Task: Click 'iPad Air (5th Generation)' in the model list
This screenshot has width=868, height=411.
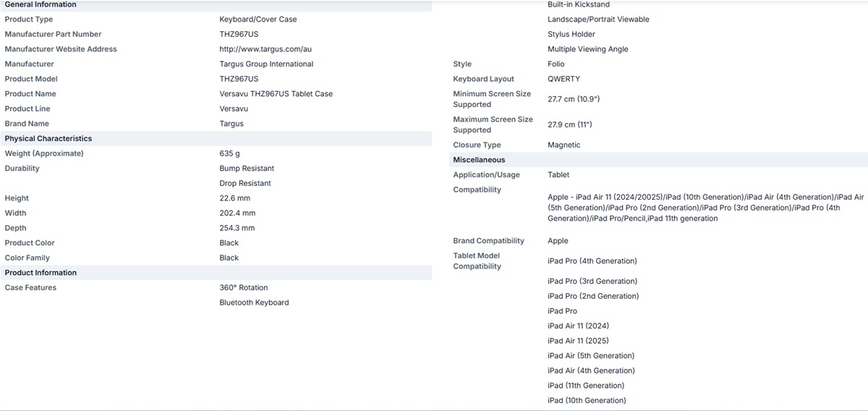Action: point(591,356)
